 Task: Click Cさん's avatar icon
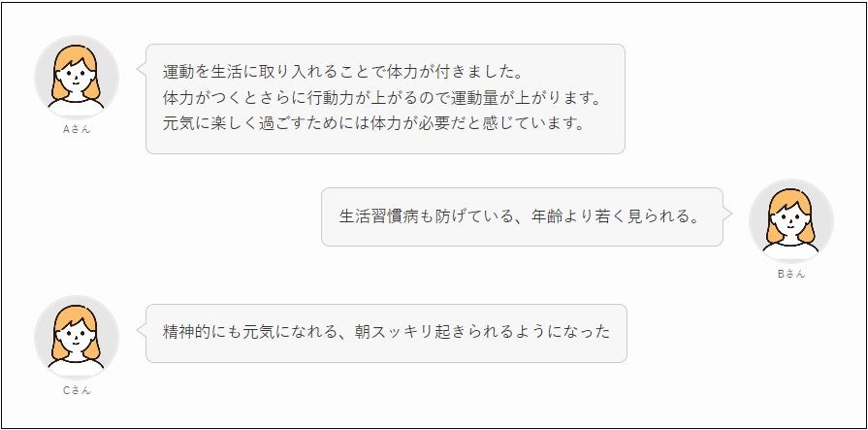[77, 337]
